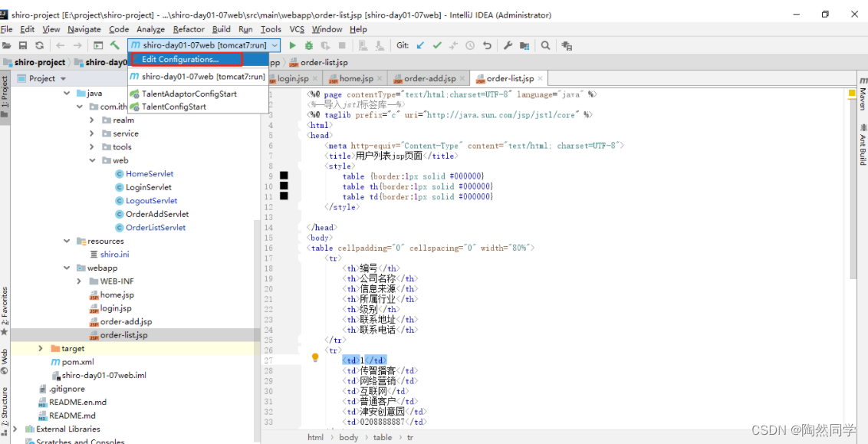Viewport: 868px width, 444px height.
Task: Open the Refactor menu
Action: coord(189,29)
